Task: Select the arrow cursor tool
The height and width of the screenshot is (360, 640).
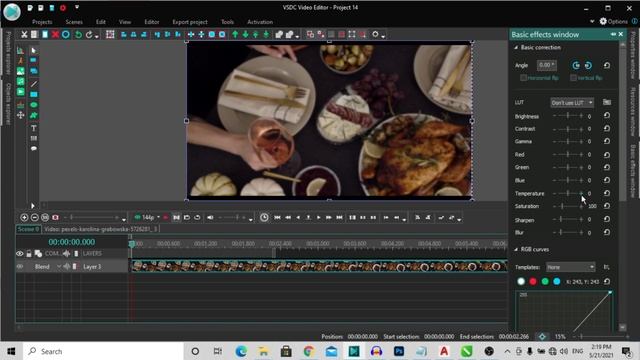Action: [33, 50]
